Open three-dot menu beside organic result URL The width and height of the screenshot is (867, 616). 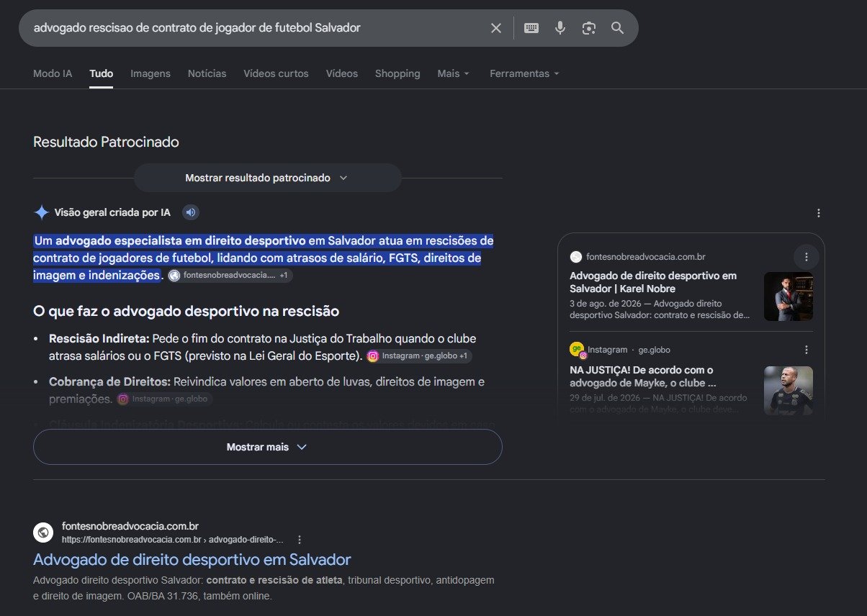300,540
